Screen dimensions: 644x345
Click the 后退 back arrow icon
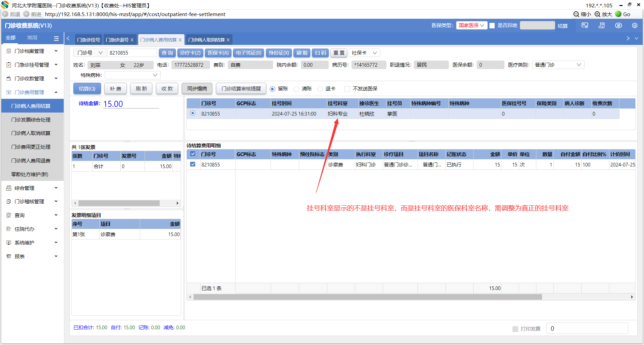click(5, 14)
